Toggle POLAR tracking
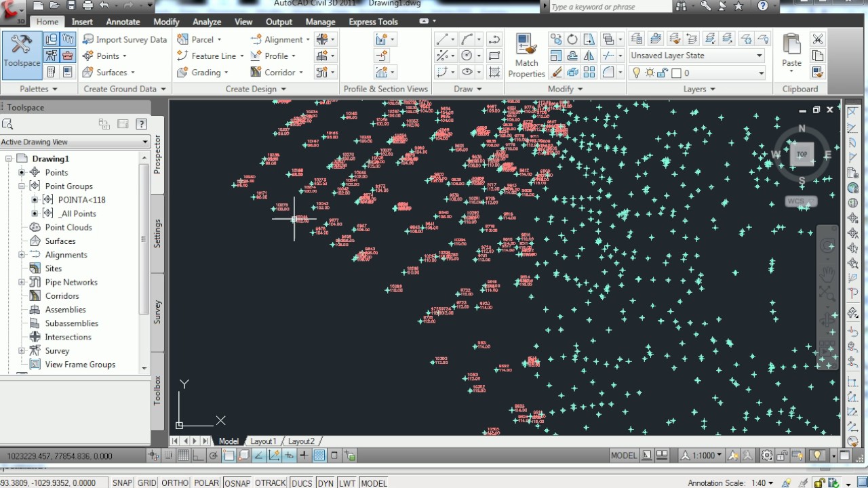This screenshot has width=868, height=488. click(206, 483)
